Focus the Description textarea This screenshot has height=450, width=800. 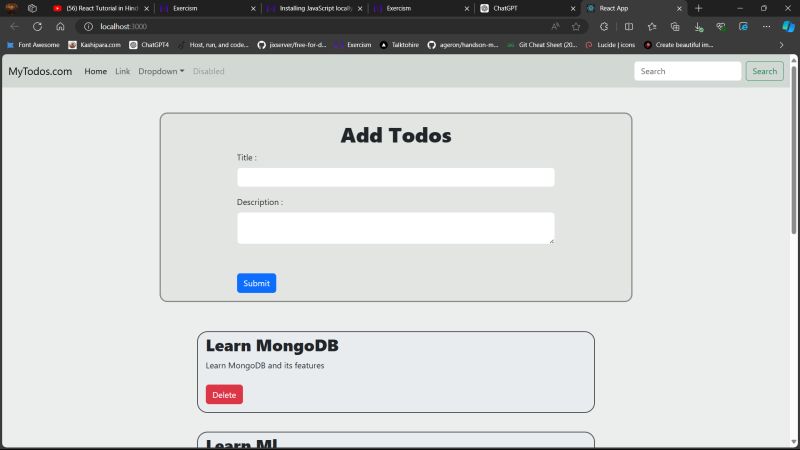click(x=395, y=228)
